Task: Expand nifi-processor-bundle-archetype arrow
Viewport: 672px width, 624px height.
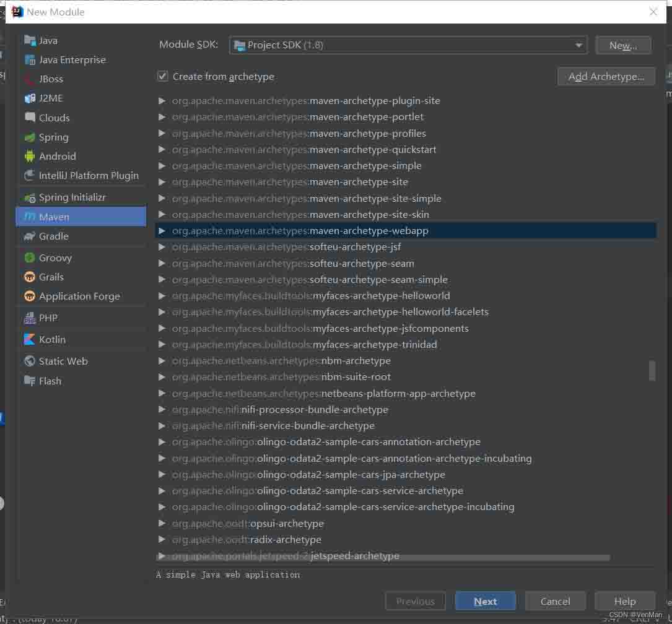Action: point(162,410)
